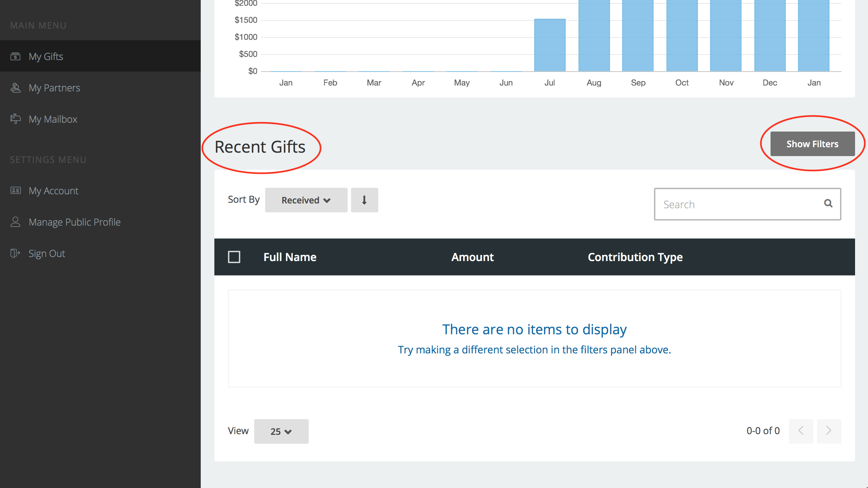Click the My Account ID card icon
This screenshot has width=868, height=488.
(x=15, y=190)
